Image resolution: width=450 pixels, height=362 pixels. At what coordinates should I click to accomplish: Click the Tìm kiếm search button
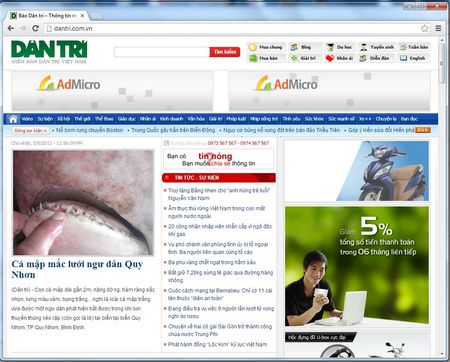point(225,52)
